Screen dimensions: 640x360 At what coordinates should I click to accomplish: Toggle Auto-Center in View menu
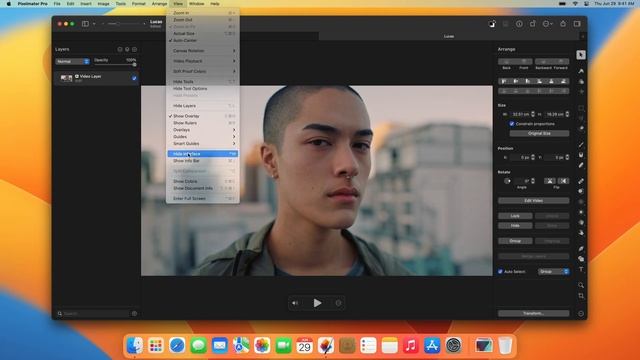[202, 40]
